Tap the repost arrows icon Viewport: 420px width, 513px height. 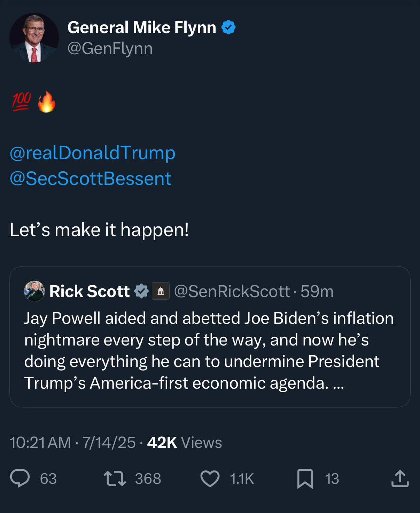pyautogui.click(x=115, y=479)
